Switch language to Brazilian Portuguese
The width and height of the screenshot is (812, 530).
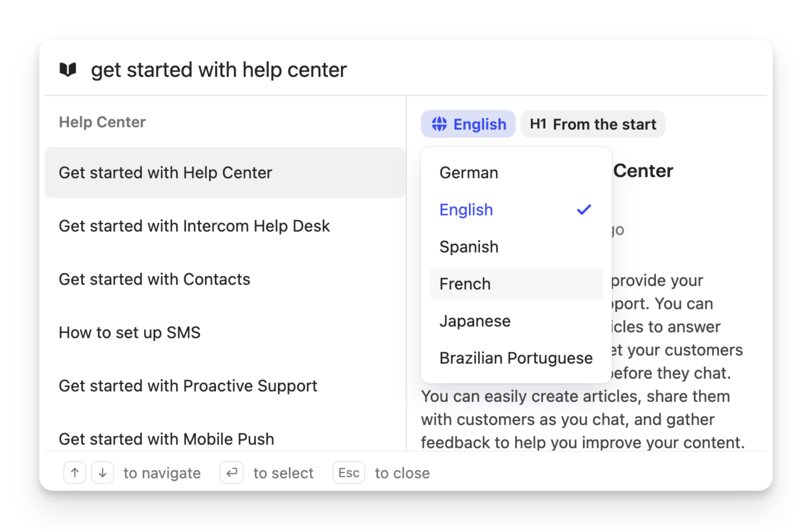[516, 358]
